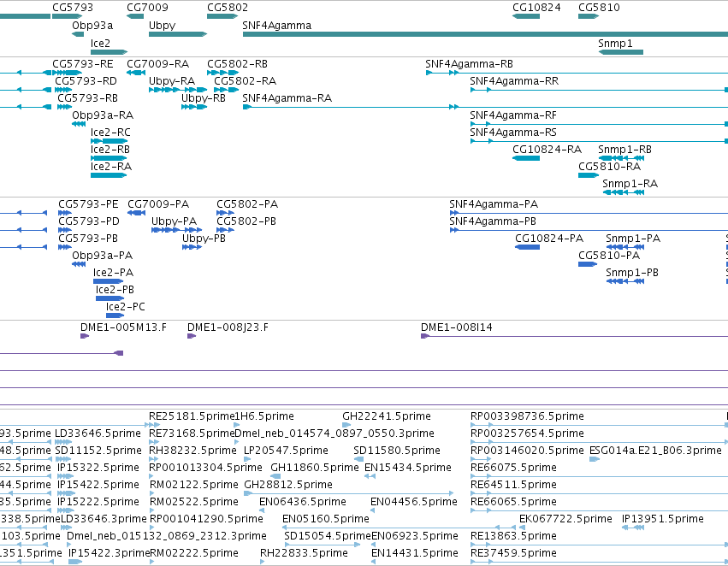This screenshot has width=728, height=566.
Task: Click transcript Obp93a-RA
Action: (103, 115)
